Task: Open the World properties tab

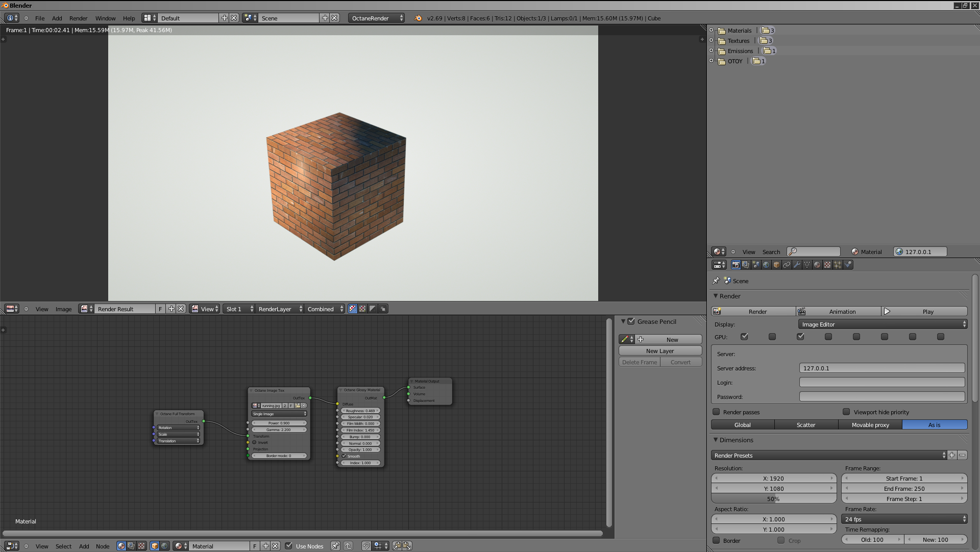Action: coord(766,265)
